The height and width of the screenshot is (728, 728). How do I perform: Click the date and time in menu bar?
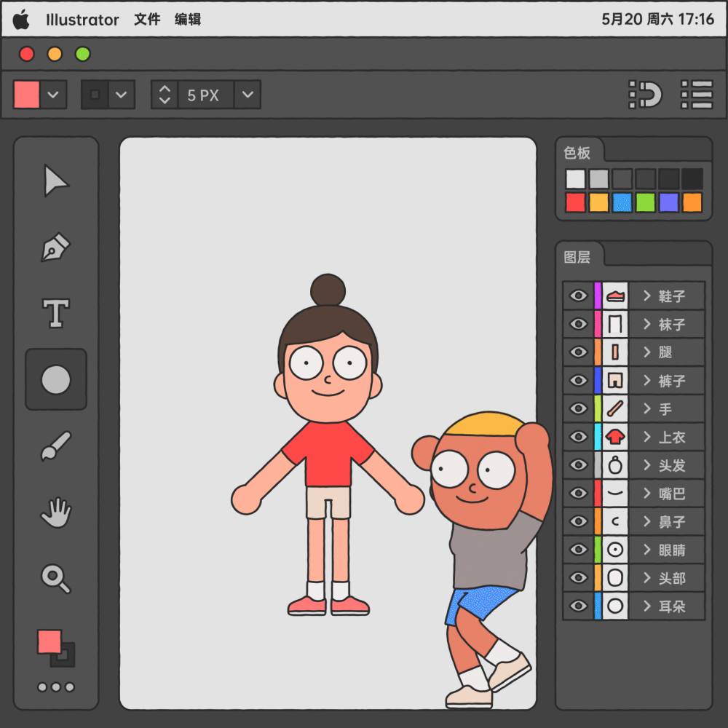657,20
